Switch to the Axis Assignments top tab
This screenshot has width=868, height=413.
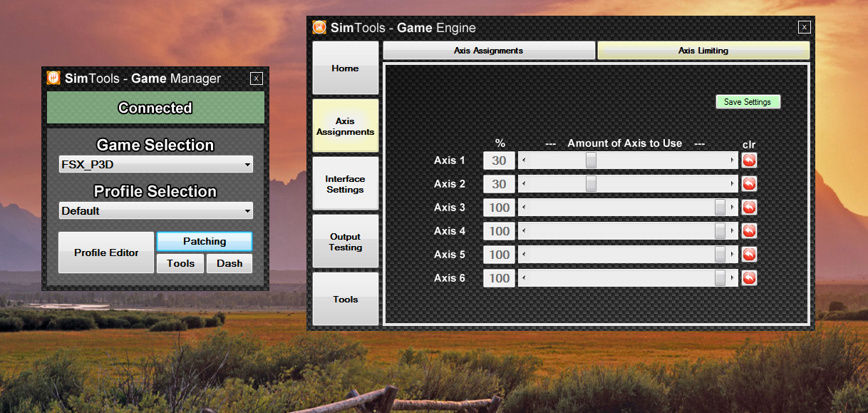pyautogui.click(x=489, y=51)
